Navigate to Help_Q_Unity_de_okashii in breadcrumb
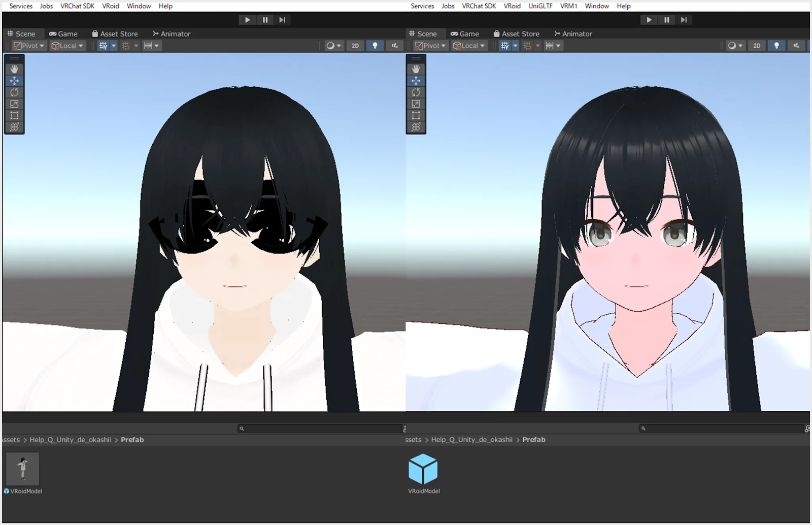Viewport: 812px width, 525px height. click(x=71, y=440)
